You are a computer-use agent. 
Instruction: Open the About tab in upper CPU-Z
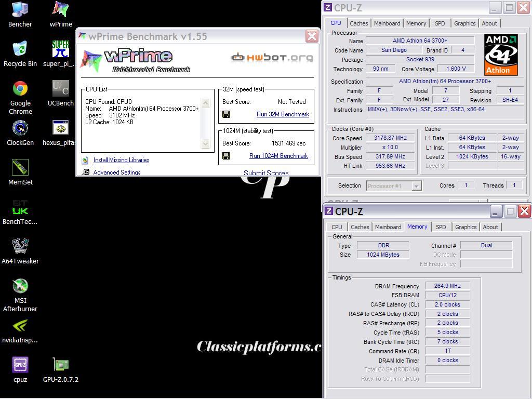[x=489, y=23]
